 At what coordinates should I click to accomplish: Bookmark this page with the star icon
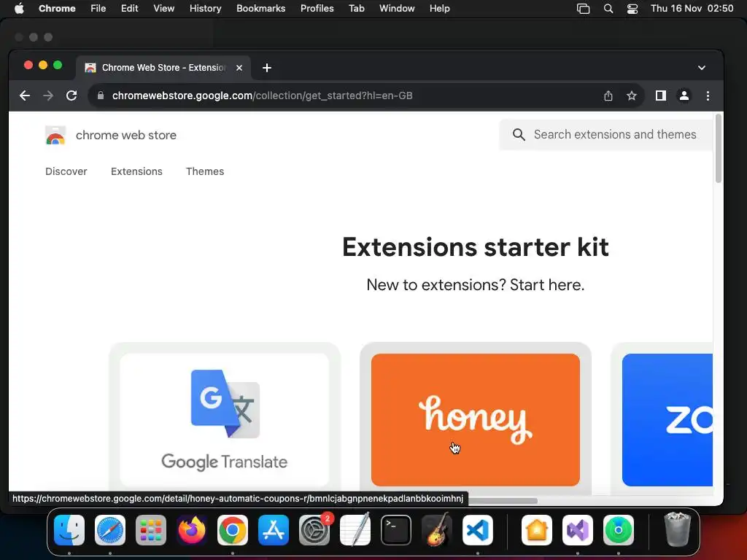632,96
